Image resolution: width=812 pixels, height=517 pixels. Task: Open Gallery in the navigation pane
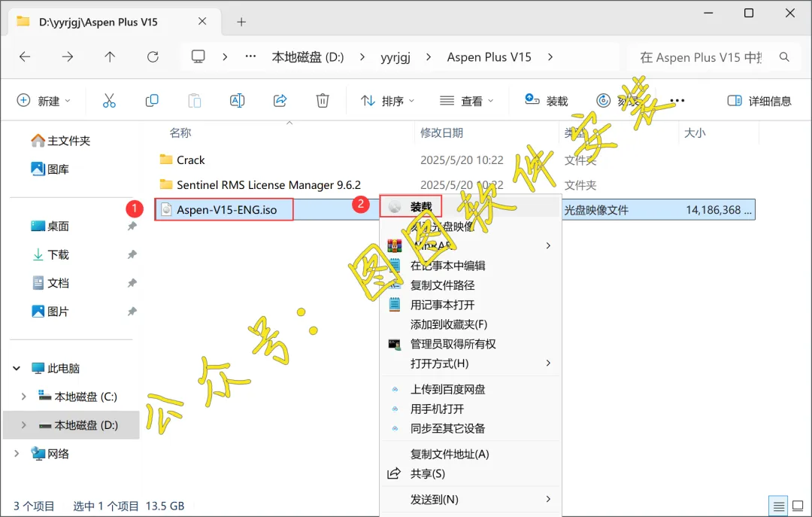tap(50, 169)
